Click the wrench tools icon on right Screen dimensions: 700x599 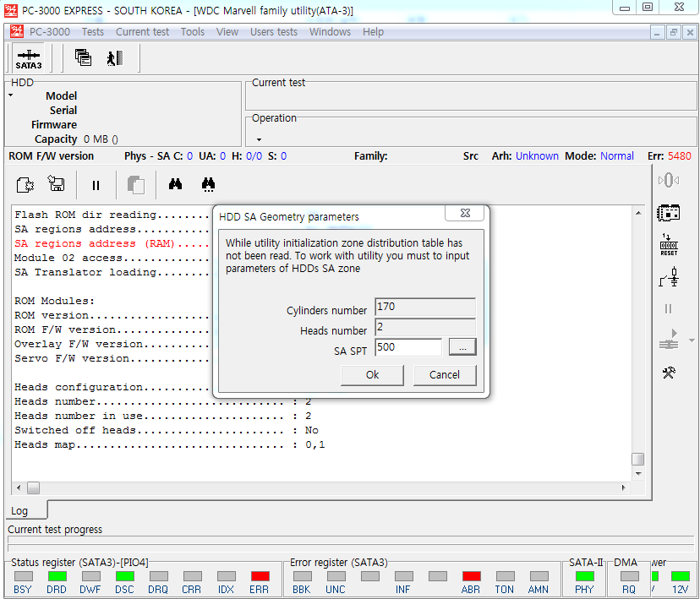669,373
